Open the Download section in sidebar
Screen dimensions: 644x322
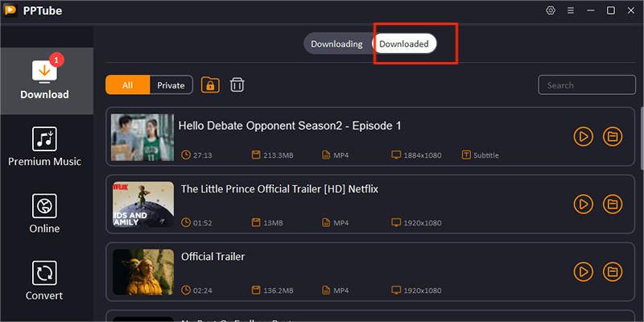[45, 80]
